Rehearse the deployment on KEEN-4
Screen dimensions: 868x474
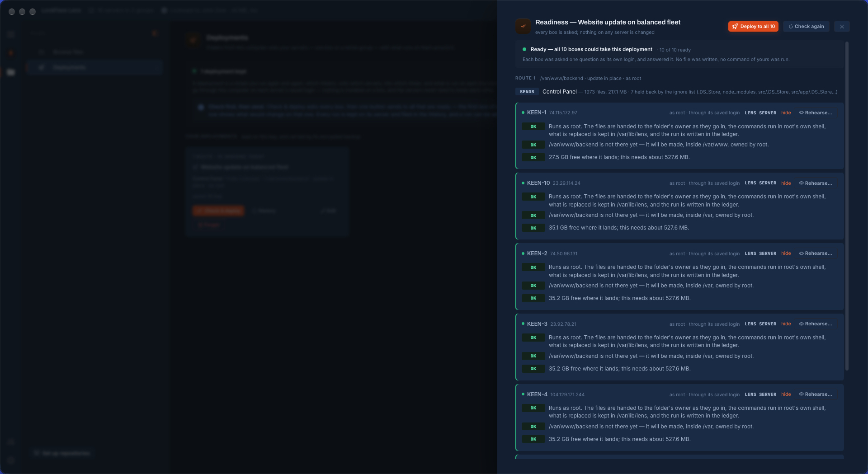[816, 394]
